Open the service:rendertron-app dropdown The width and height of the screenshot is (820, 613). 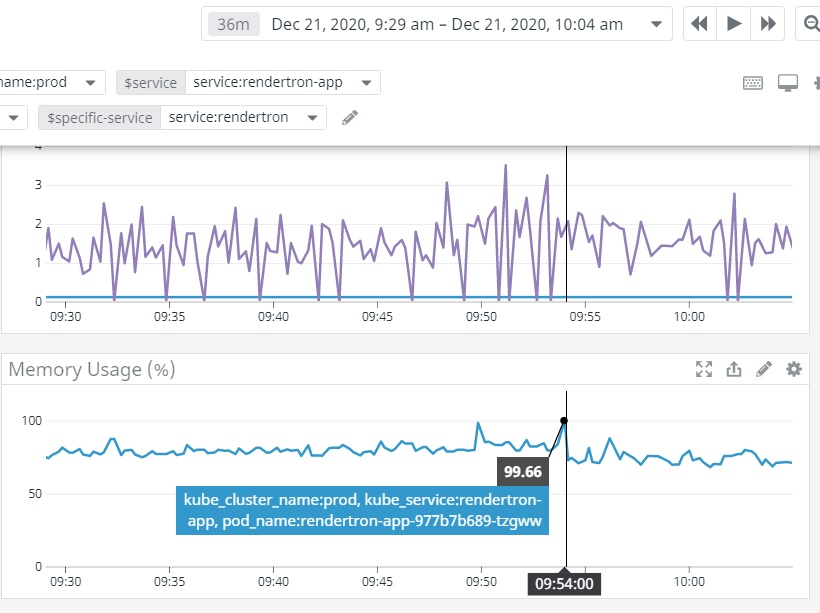click(x=366, y=82)
